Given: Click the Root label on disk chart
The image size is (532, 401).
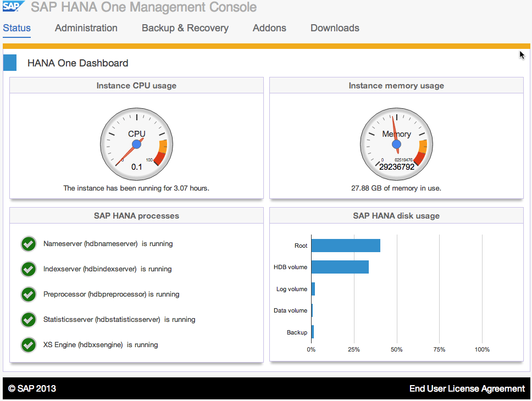Looking at the screenshot, I should (301, 246).
